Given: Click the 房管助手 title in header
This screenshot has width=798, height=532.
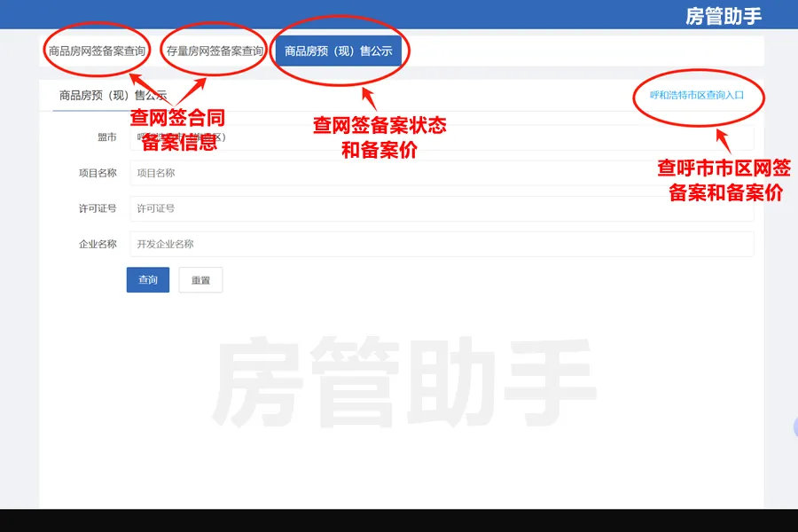Looking at the screenshot, I should [x=724, y=15].
